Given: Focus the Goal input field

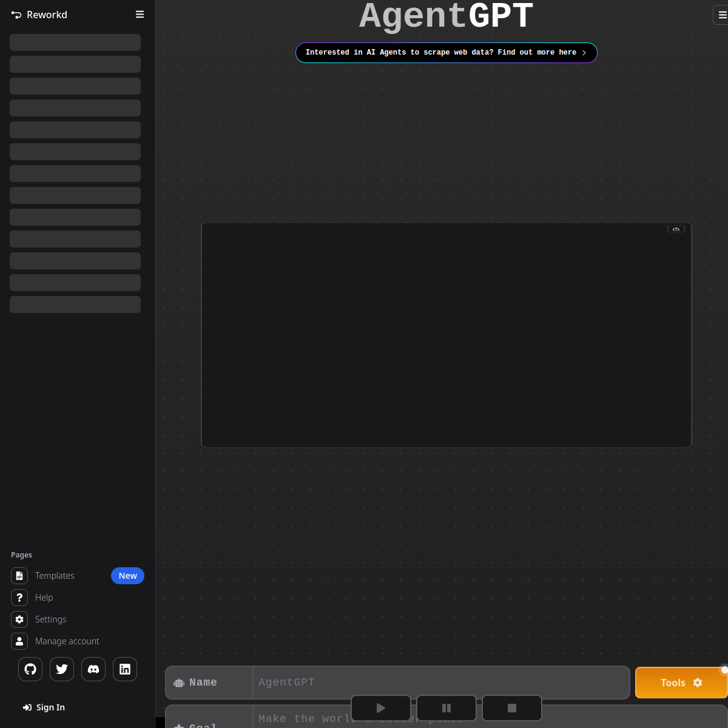Looking at the screenshot, I should pos(490,718).
